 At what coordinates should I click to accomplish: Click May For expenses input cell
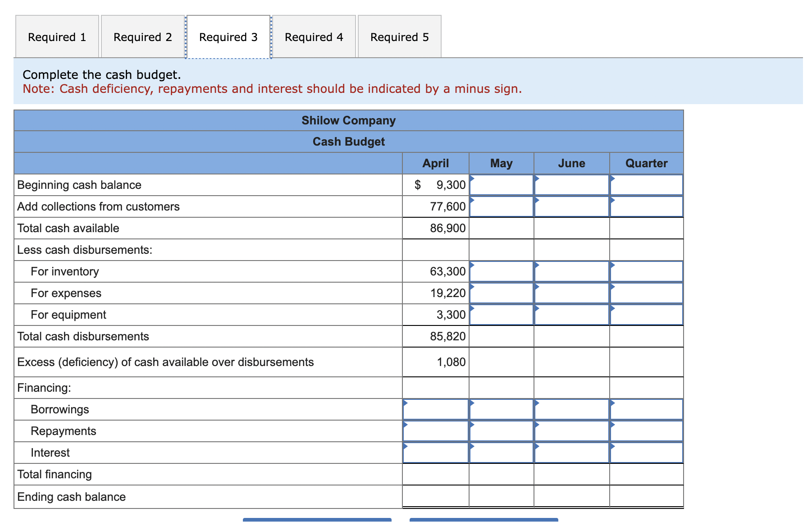(502, 293)
